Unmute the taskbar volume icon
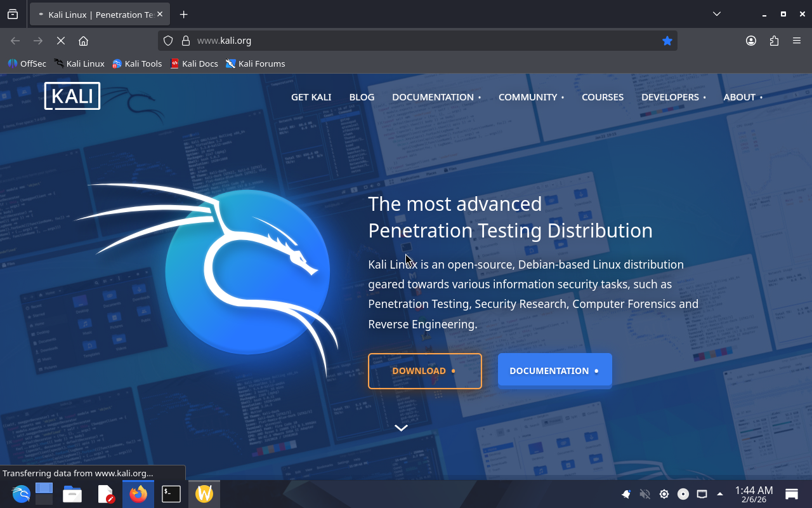This screenshot has height=508, width=812. click(x=645, y=494)
